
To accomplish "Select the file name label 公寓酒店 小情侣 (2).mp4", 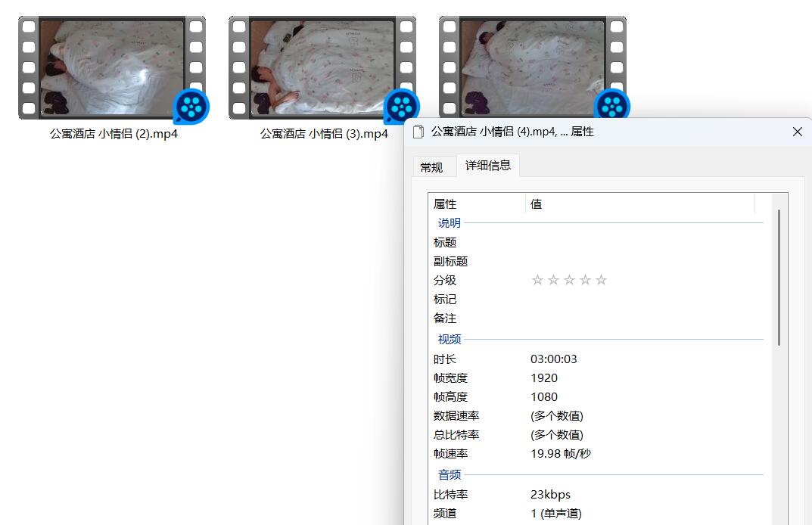I will coord(114,134).
